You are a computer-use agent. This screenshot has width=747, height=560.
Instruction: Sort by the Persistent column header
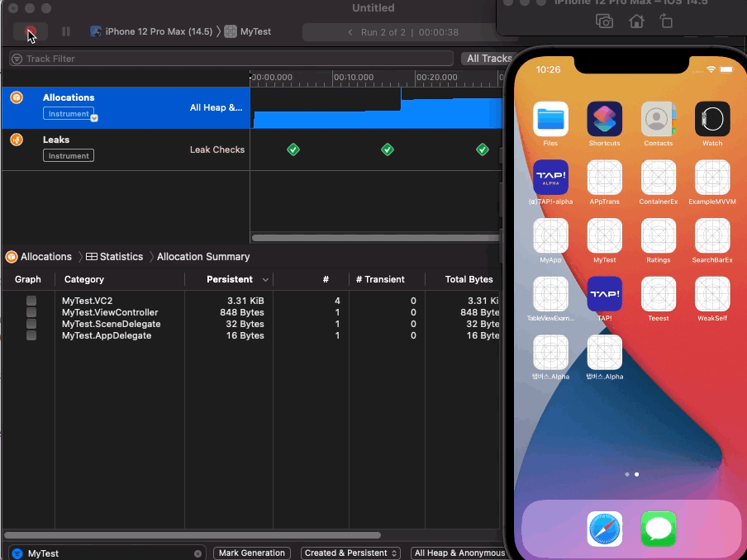(230, 279)
